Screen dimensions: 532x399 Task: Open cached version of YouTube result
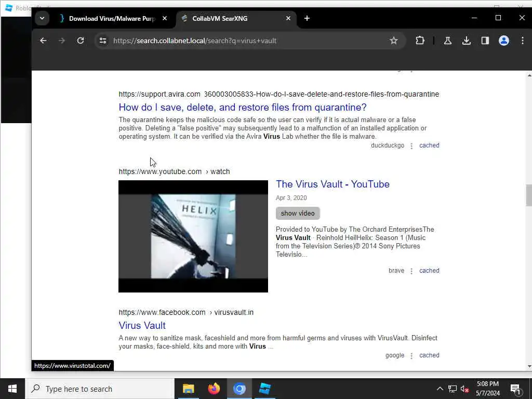[429, 270]
